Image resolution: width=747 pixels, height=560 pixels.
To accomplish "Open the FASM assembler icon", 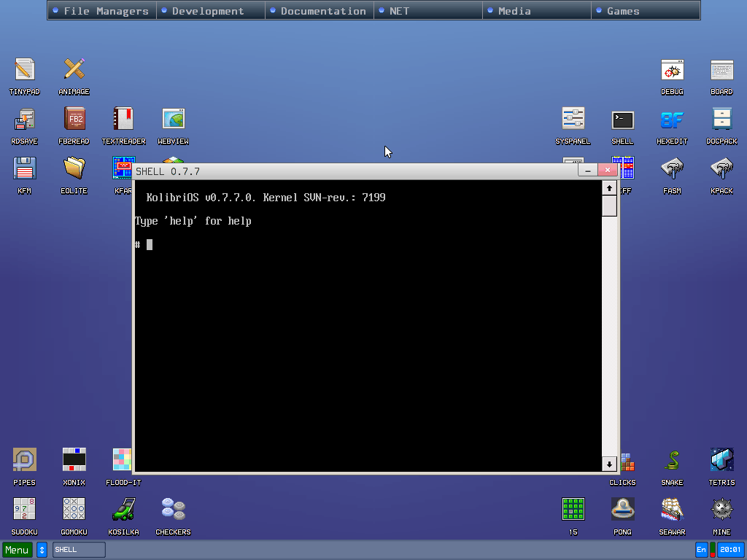I will pos(672,168).
